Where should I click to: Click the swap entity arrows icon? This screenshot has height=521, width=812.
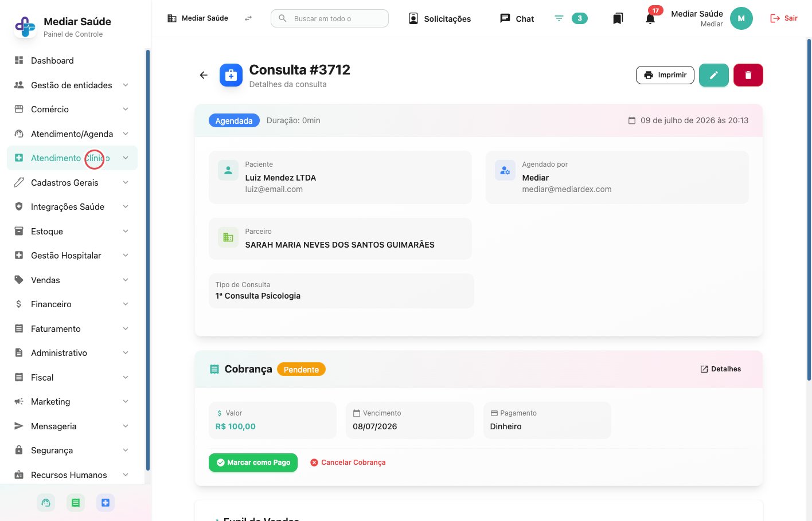[x=248, y=18]
